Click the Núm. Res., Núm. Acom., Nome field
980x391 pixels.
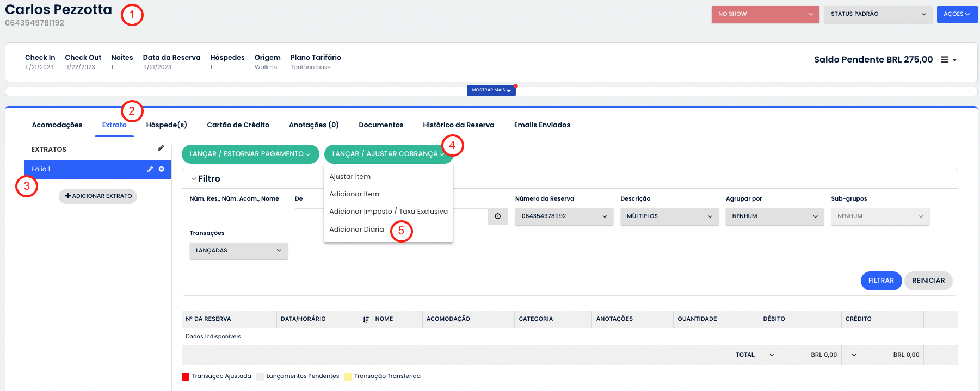pyautogui.click(x=238, y=217)
